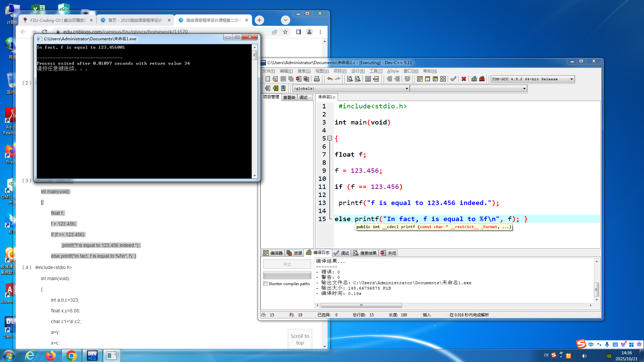Image resolution: width=644 pixels, height=362 pixels.
Task: Click the Print icon in Dev-C++ toolbar
Action: point(317,79)
